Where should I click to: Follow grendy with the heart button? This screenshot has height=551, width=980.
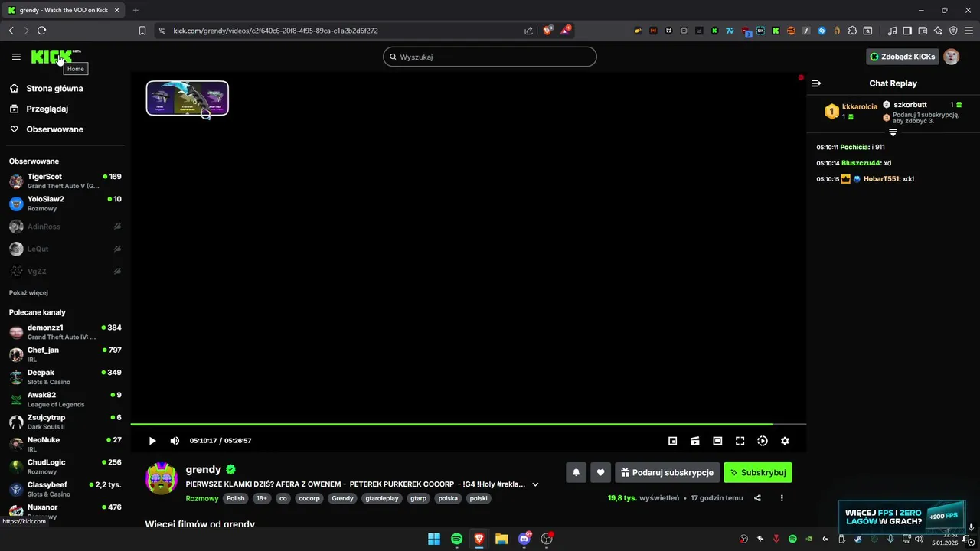(600, 473)
